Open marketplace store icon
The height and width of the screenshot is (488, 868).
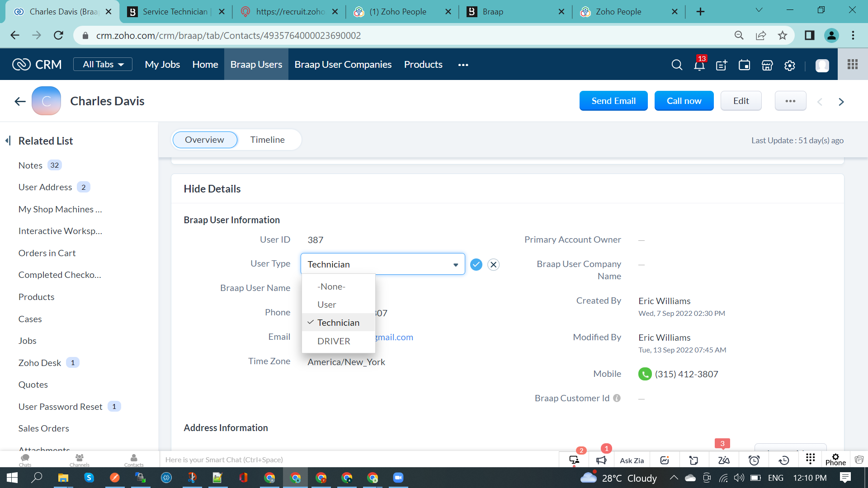click(767, 65)
